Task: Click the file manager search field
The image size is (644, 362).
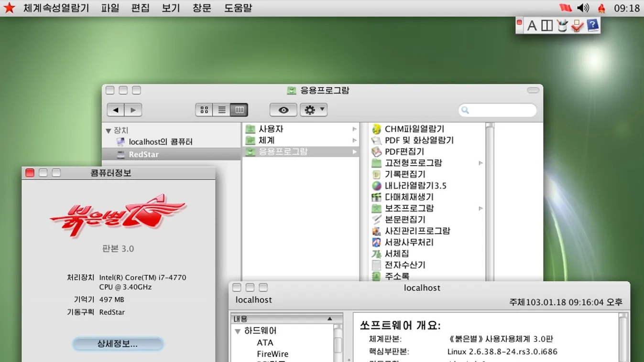Action: [498, 110]
